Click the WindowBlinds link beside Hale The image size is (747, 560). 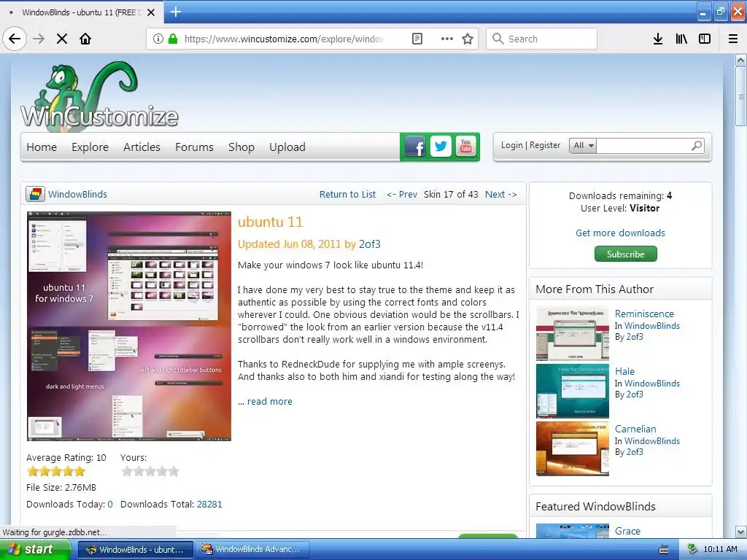651,384
